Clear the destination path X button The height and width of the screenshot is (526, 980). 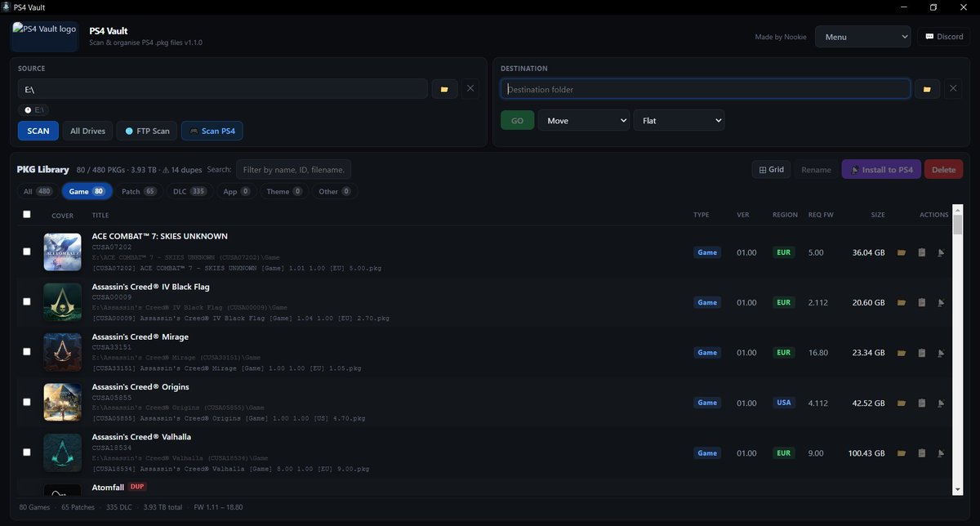click(x=953, y=89)
